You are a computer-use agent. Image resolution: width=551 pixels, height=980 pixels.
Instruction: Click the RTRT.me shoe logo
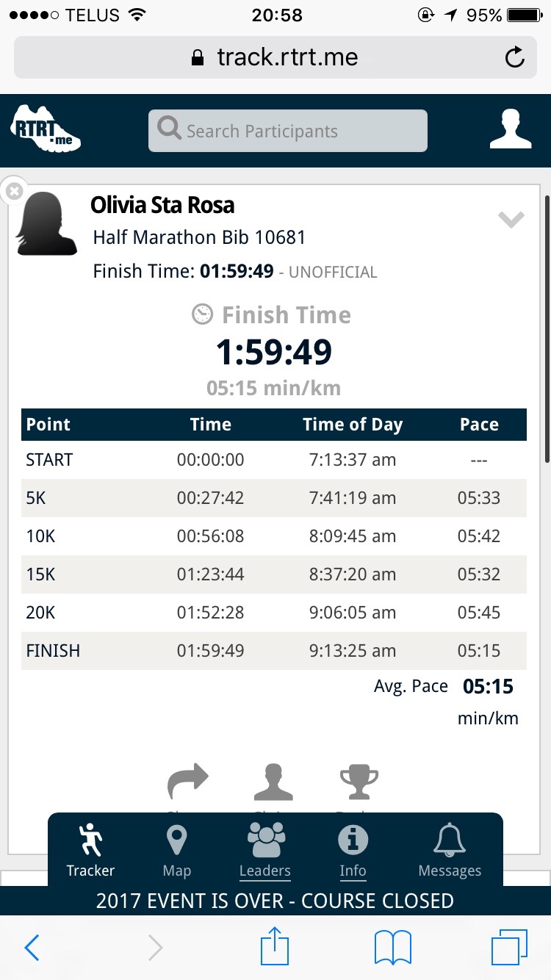point(46,131)
